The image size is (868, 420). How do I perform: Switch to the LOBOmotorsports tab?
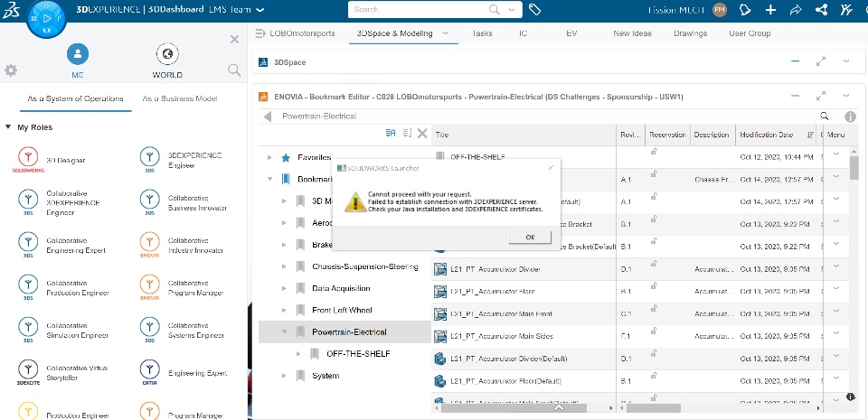pos(302,33)
